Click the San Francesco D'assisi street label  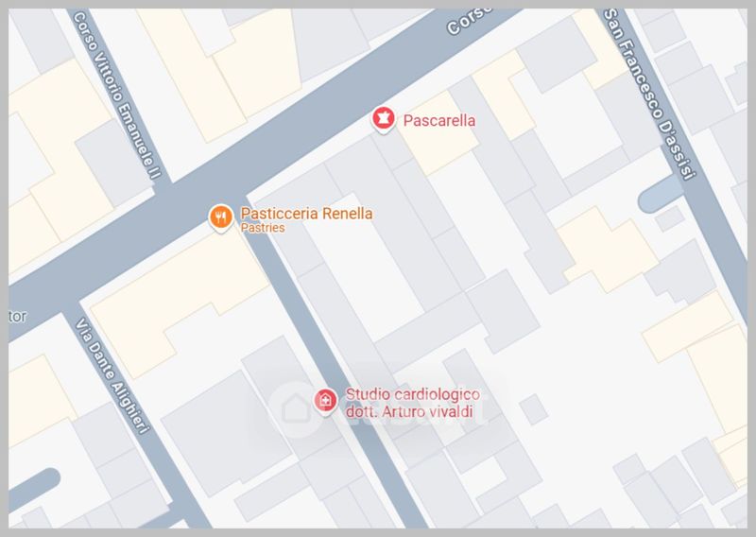(x=649, y=93)
